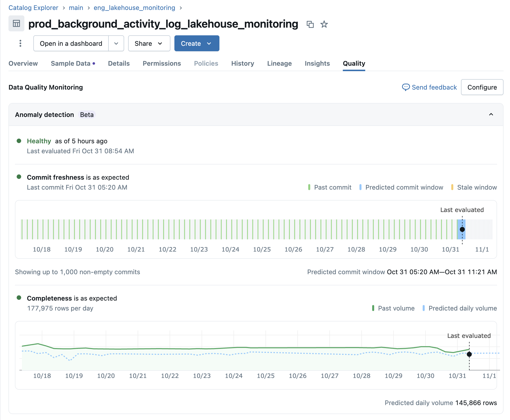Click the Past commit legend marker

click(x=309, y=187)
